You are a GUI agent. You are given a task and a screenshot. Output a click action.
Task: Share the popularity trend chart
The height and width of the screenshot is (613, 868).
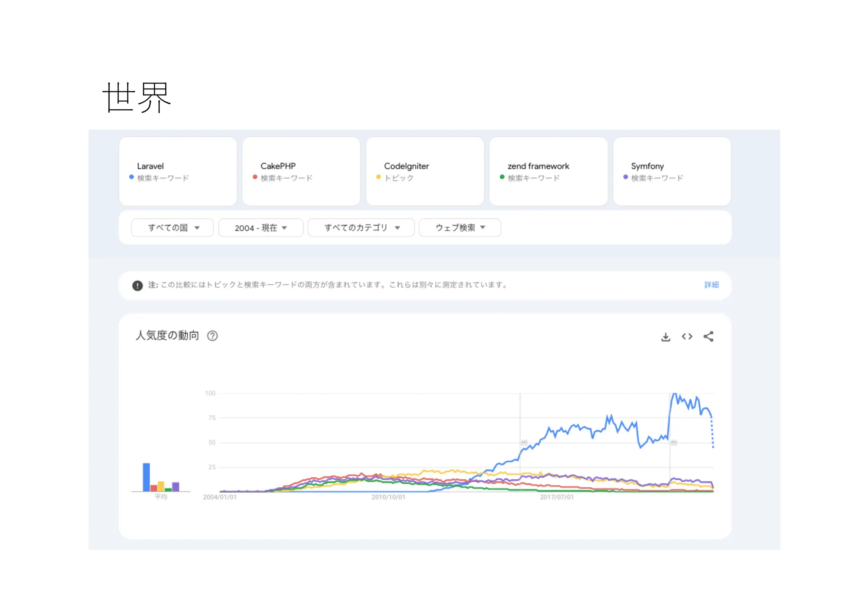(708, 336)
